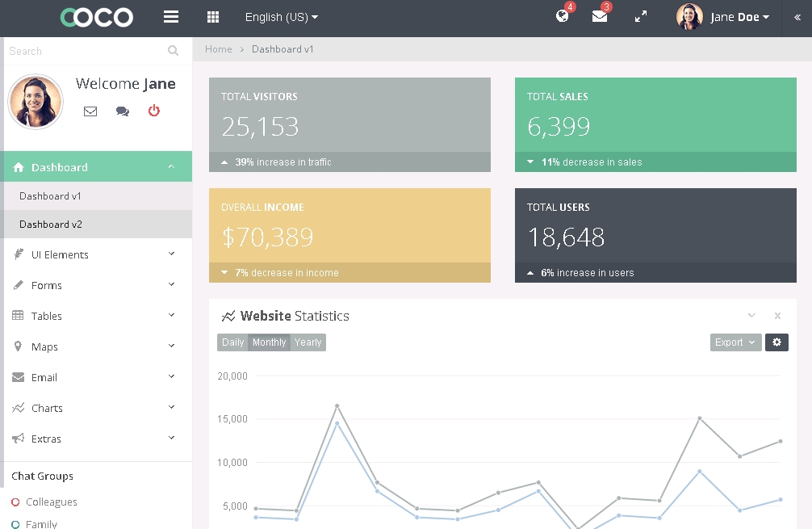Select the Monthly chart view
Viewport: 812px width, 529px height.
point(269,342)
